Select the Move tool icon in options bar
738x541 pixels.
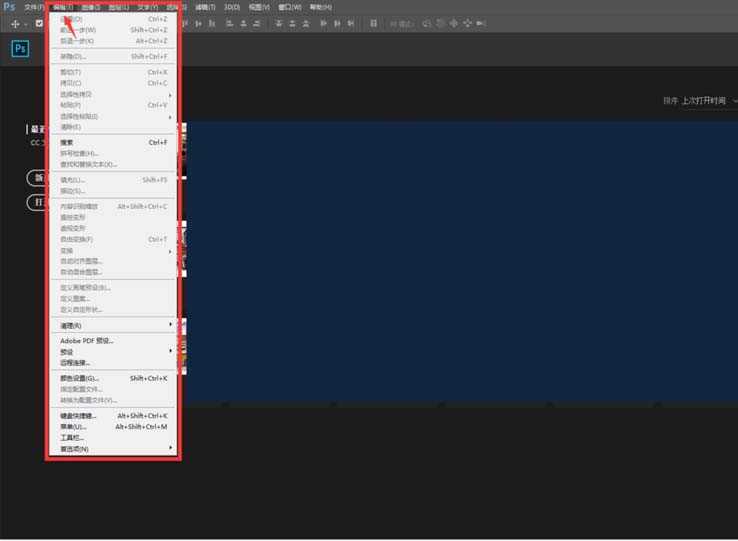pos(16,23)
